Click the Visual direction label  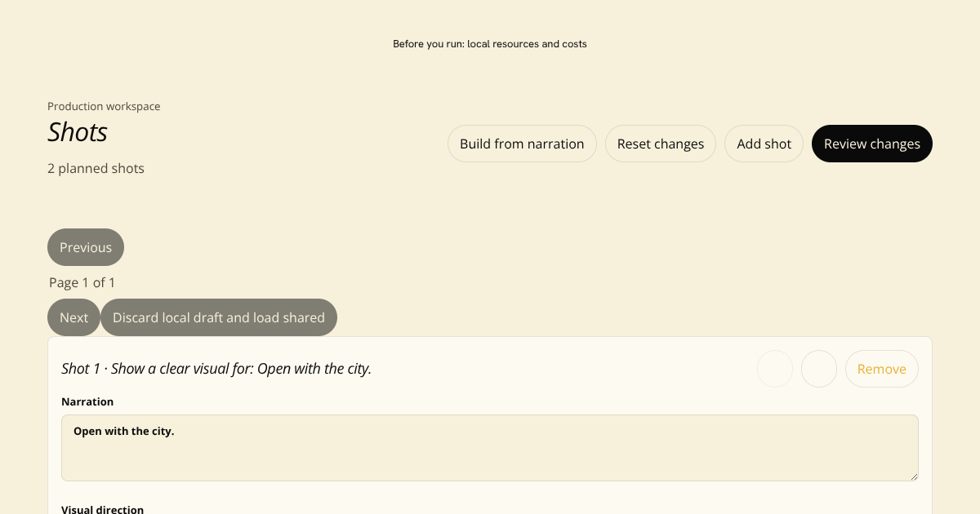pyautogui.click(x=102, y=509)
